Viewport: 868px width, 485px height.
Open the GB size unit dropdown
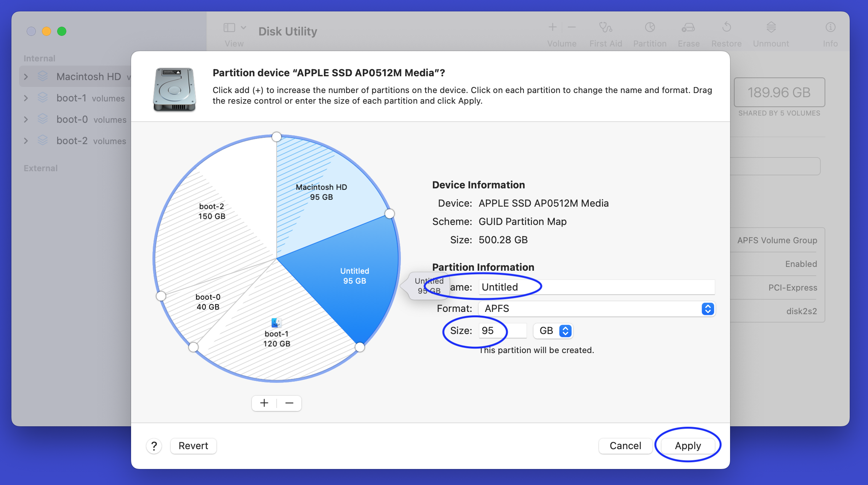(x=553, y=331)
